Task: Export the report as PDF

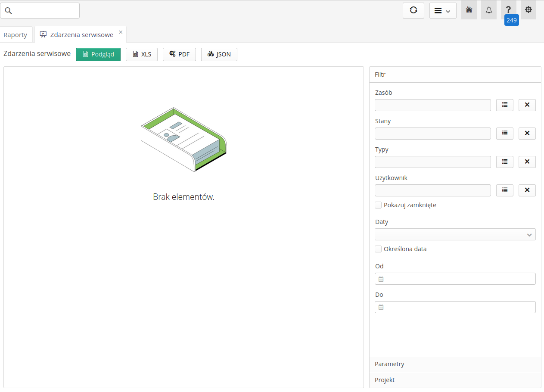Action: click(179, 54)
